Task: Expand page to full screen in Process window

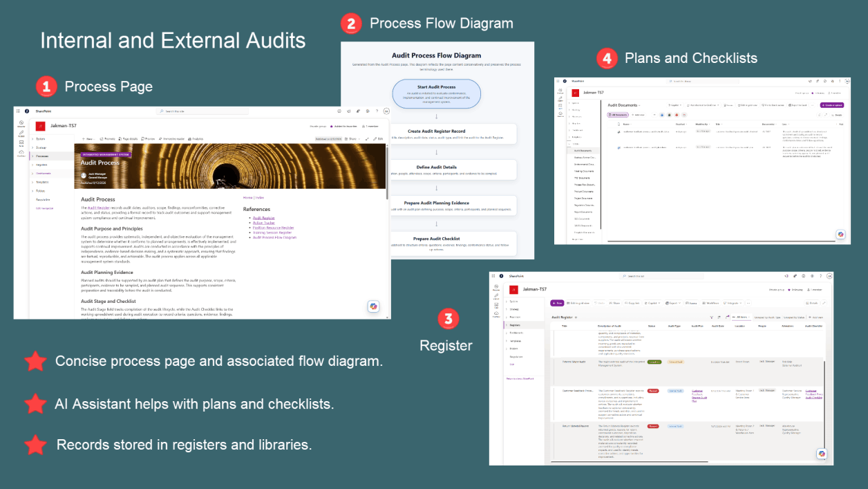Action: point(367,138)
